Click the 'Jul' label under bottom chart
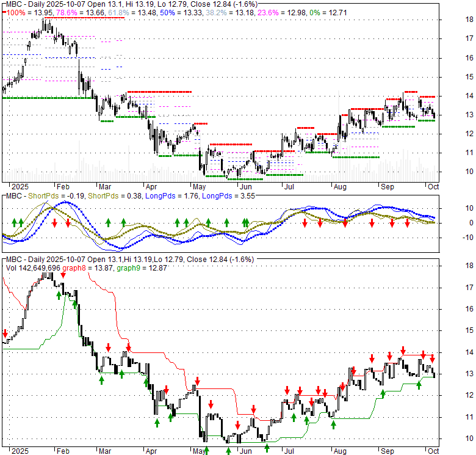 [x=289, y=451]
